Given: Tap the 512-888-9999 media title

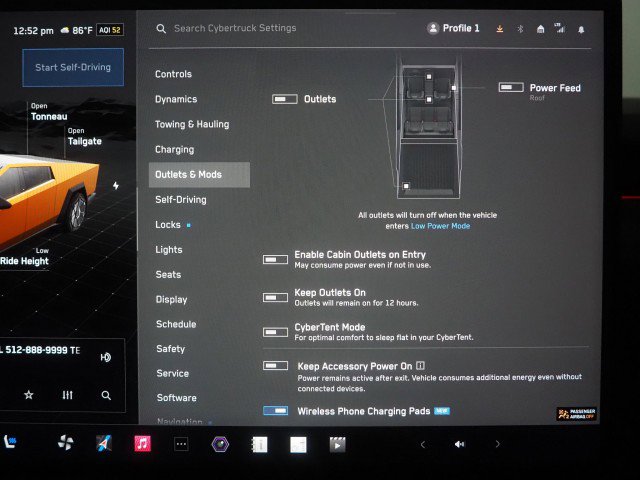Looking at the screenshot, I should (40, 350).
